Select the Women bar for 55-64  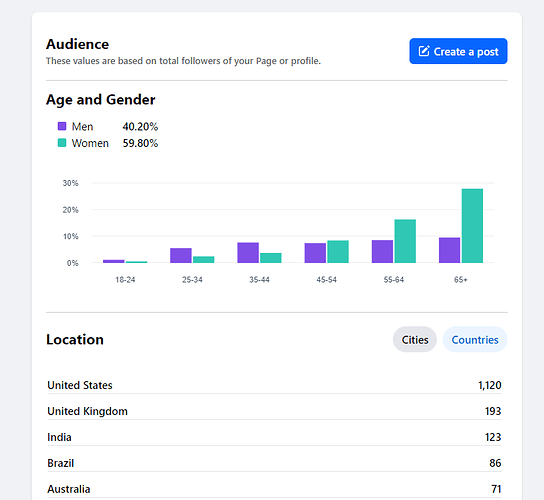(405, 241)
